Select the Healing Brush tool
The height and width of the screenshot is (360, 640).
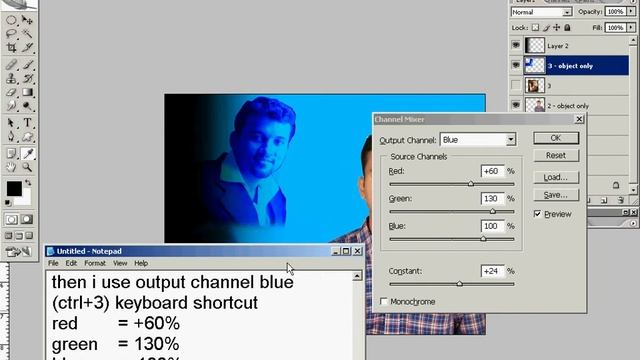click(x=11, y=64)
